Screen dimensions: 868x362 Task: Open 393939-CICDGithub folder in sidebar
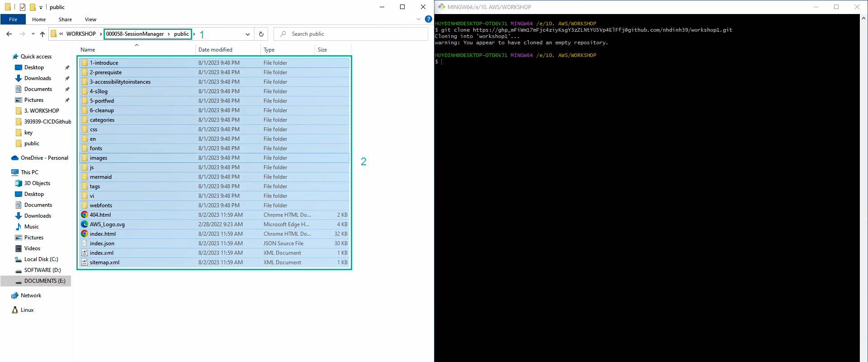pyautogui.click(x=47, y=122)
